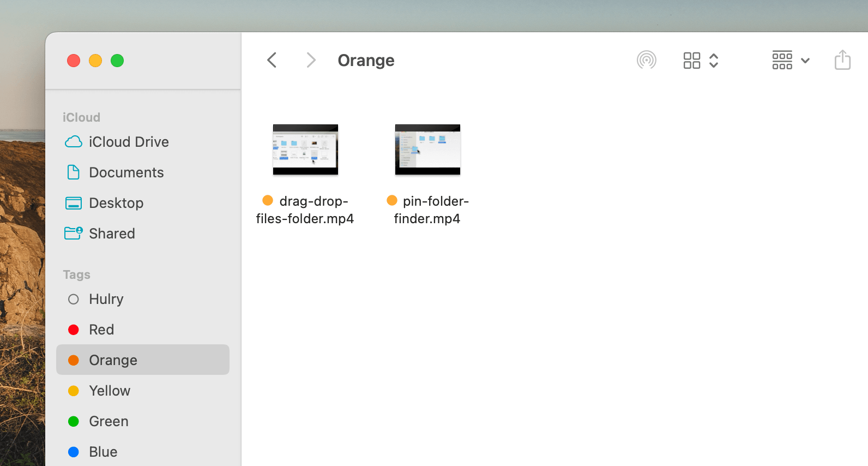
Task: Open Desktop in the sidebar
Action: pos(143,203)
